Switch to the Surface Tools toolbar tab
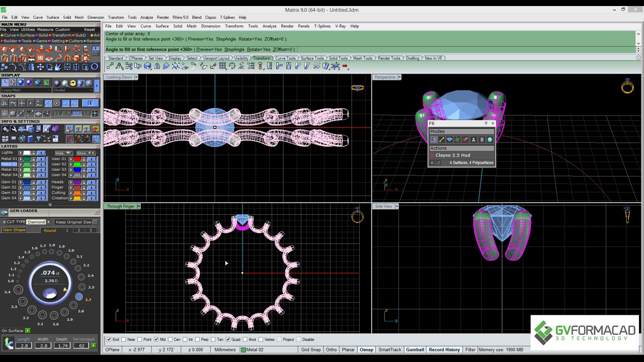Viewport: 644px width, 362px height. pyautogui.click(x=312, y=58)
